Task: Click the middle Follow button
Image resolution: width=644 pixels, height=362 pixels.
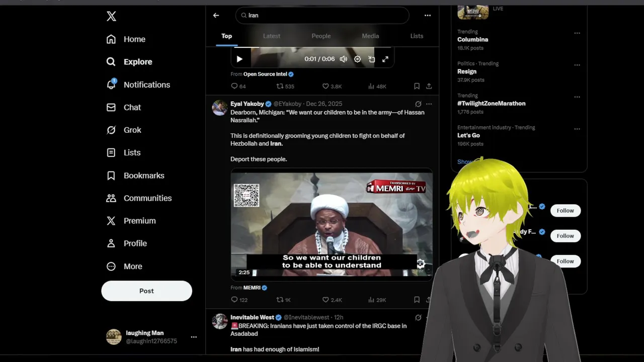Action: coord(565,236)
